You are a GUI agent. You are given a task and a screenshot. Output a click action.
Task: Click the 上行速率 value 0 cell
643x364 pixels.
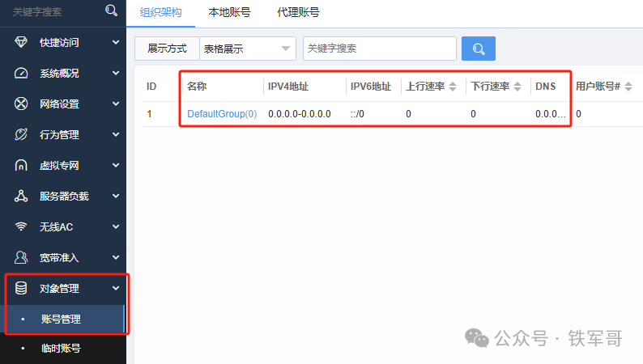408,114
